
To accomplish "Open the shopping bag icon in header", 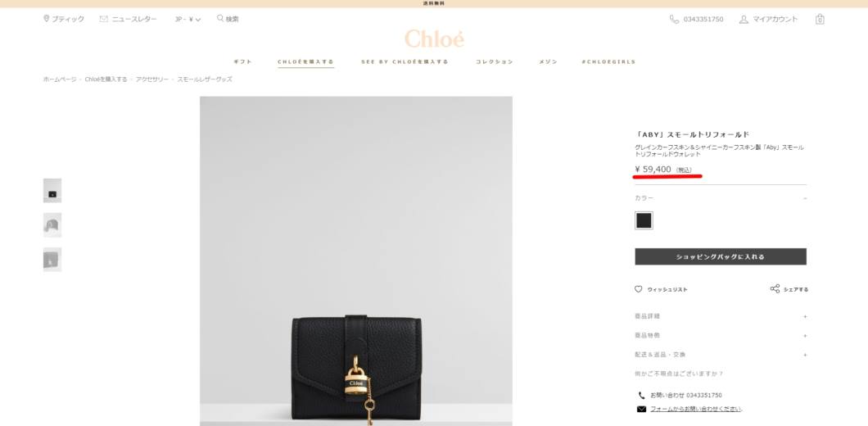I will tap(820, 20).
